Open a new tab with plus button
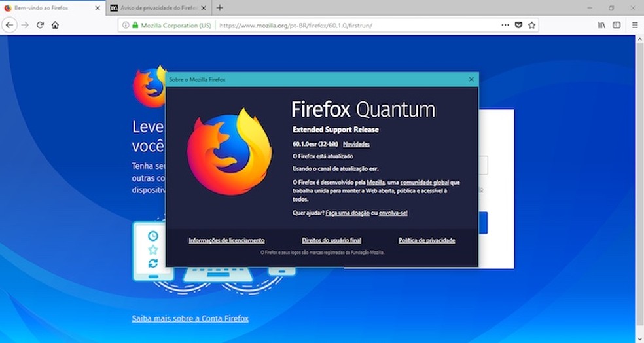 coord(220,8)
